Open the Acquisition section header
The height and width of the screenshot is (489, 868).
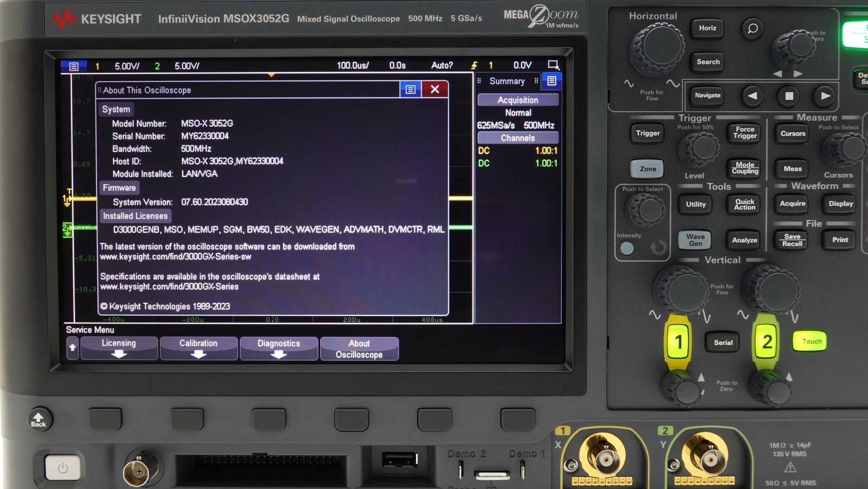[x=518, y=100]
